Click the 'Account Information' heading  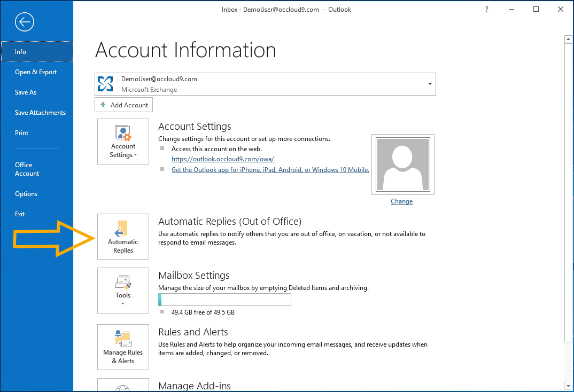point(185,50)
